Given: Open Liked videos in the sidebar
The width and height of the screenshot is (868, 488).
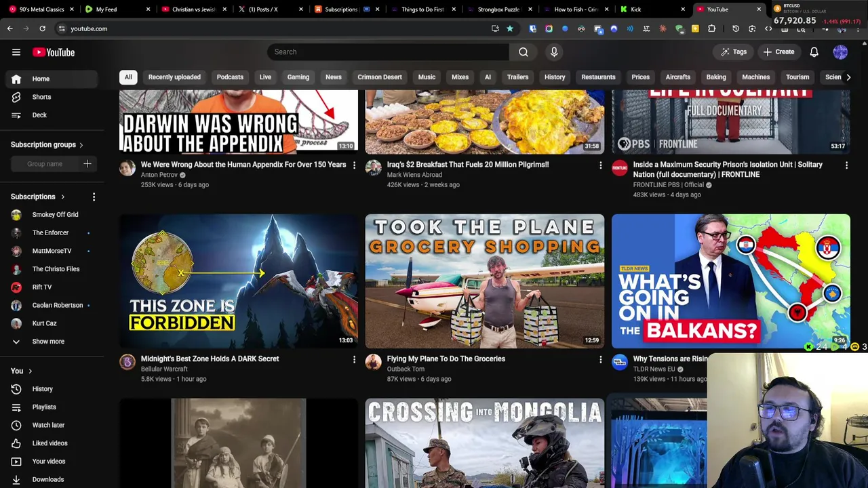Looking at the screenshot, I should tap(52, 443).
